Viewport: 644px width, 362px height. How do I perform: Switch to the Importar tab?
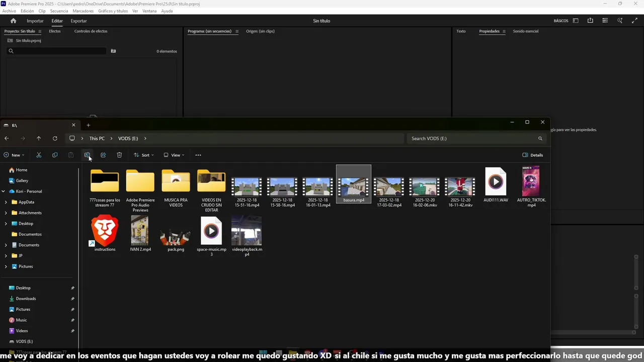point(35,21)
